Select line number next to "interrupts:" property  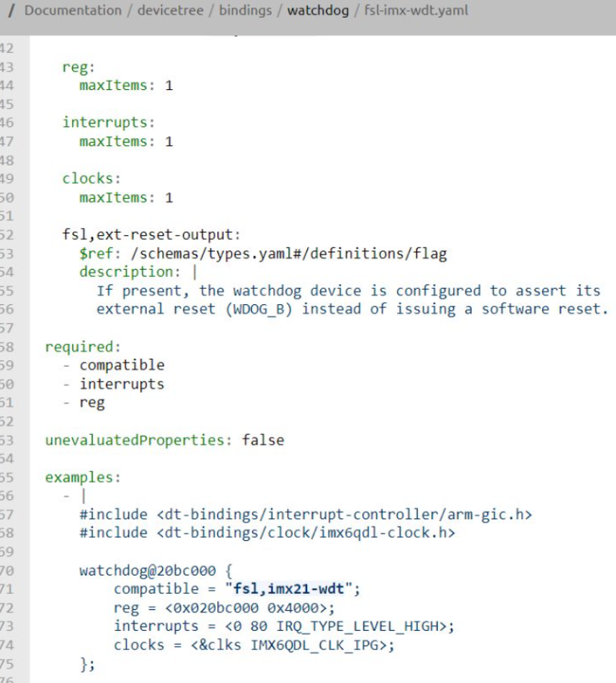pos(6,123)
